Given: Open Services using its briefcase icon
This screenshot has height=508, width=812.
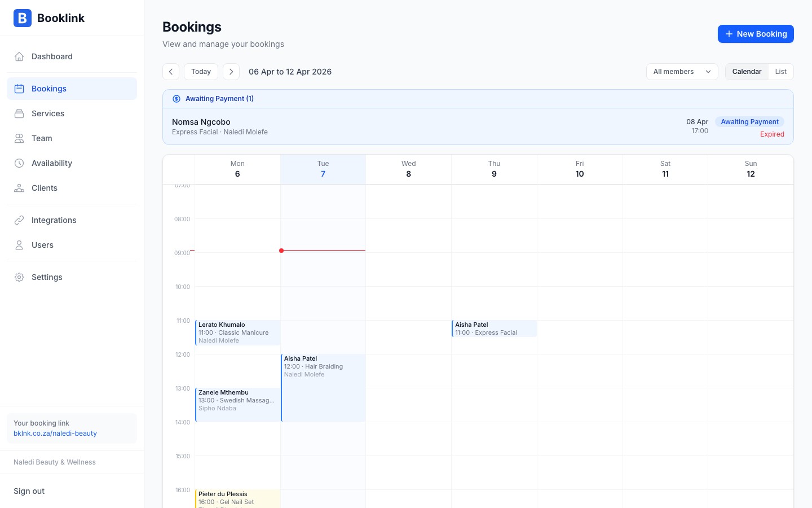Looking at the screenshot, I should 19,113.
